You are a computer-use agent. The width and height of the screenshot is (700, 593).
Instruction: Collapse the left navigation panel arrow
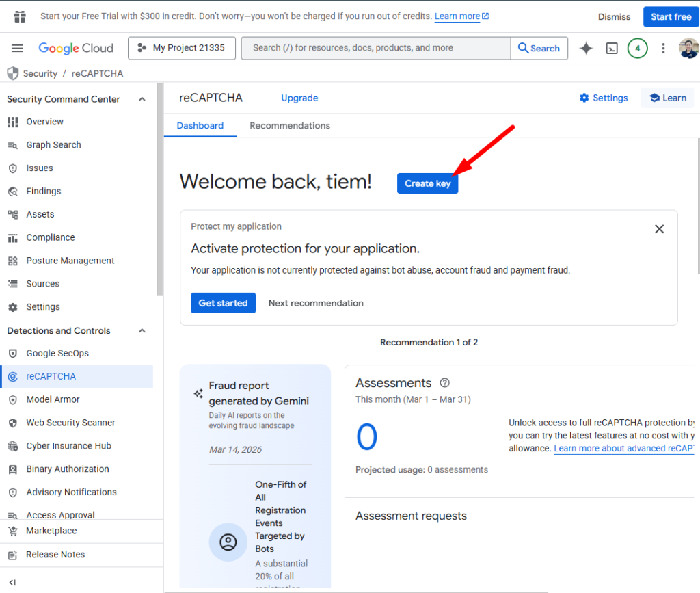tap(12, 582)
